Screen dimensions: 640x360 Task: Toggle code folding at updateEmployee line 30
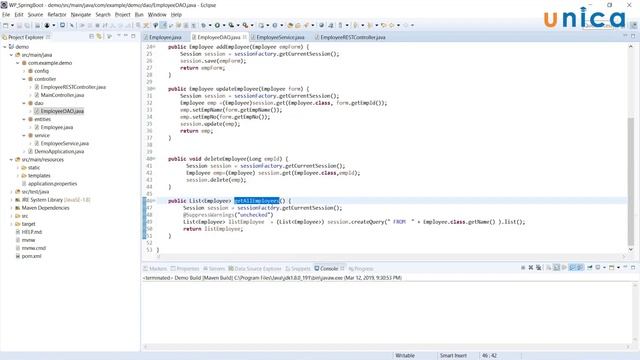pyautogui.click(x=154, y=89)
